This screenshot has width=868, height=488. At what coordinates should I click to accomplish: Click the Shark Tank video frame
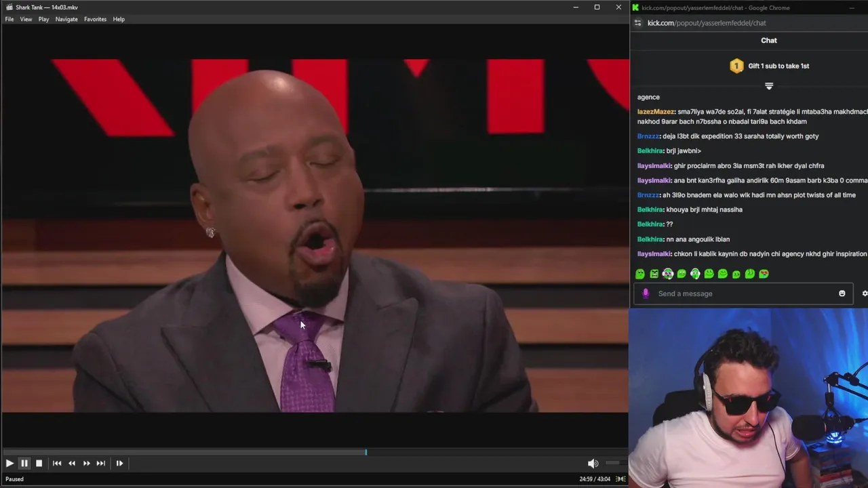tap(315, 235)
